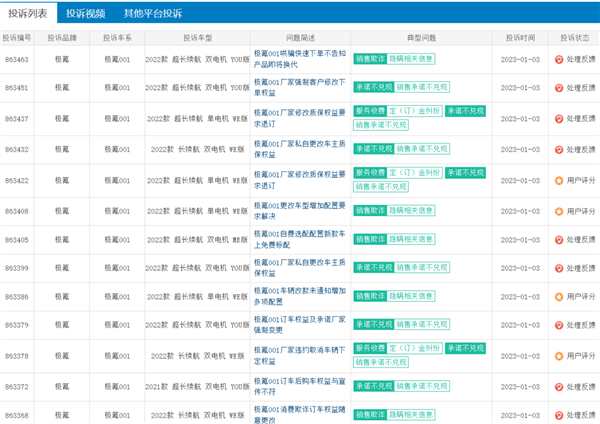Click the 2021款 超长续航 双电机 YOU版 model cell
This screenshot has height=424, width=600.
click(x=197, y=387)
